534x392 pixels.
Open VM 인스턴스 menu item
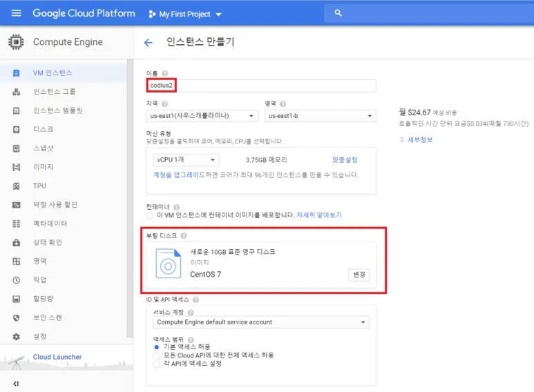64,73
